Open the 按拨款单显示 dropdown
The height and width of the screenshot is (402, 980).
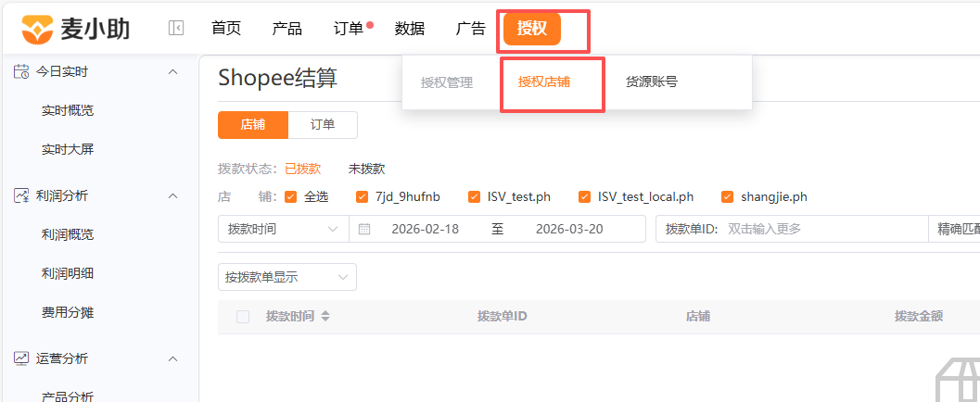tap(287, 277)
